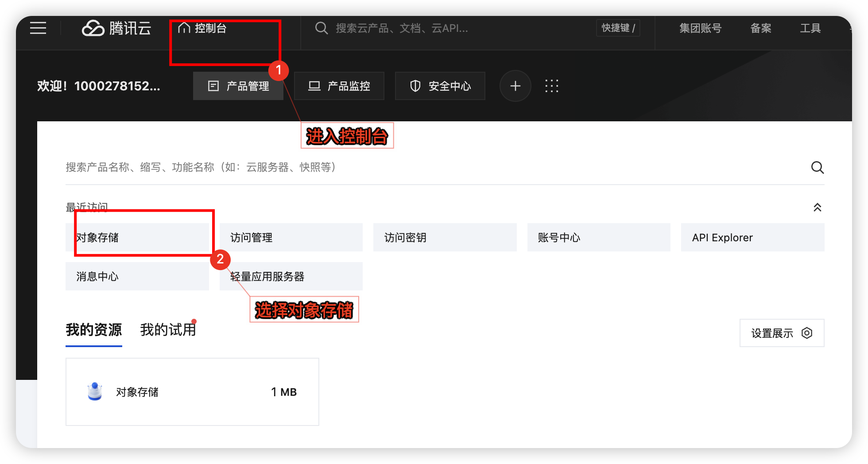Open API Explorer in recent visits
This screenshot has height=464, width=868.
753,237
